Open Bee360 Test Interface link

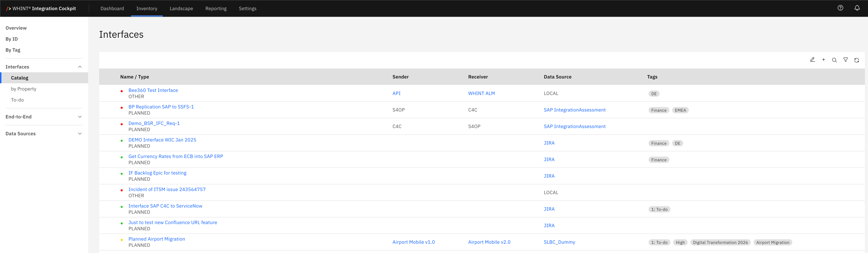153,90
